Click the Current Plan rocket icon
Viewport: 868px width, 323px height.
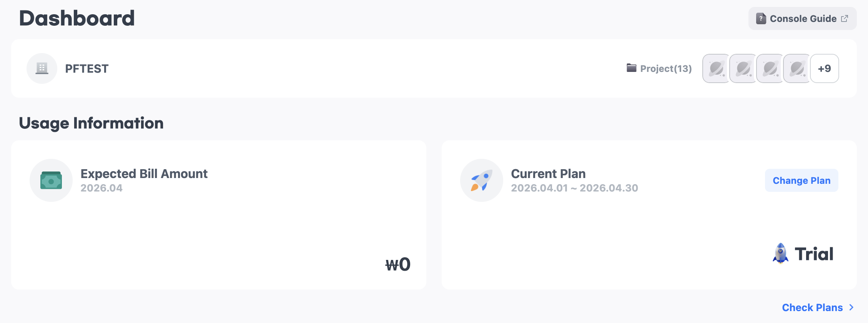481,180
